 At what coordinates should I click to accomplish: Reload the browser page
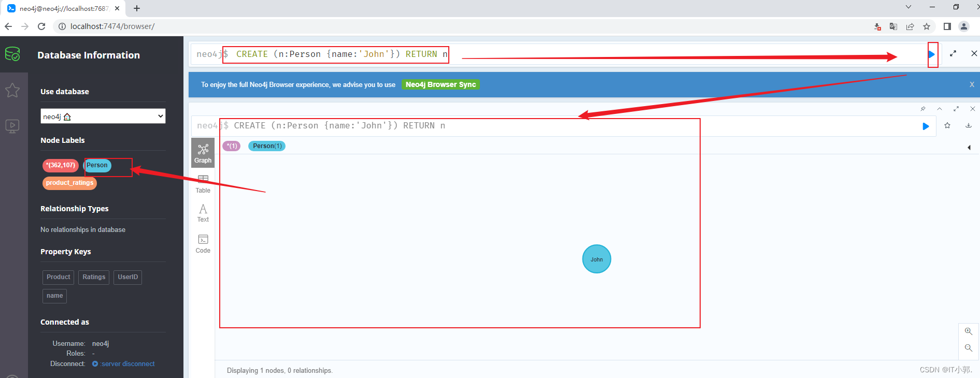click(41, 26)
